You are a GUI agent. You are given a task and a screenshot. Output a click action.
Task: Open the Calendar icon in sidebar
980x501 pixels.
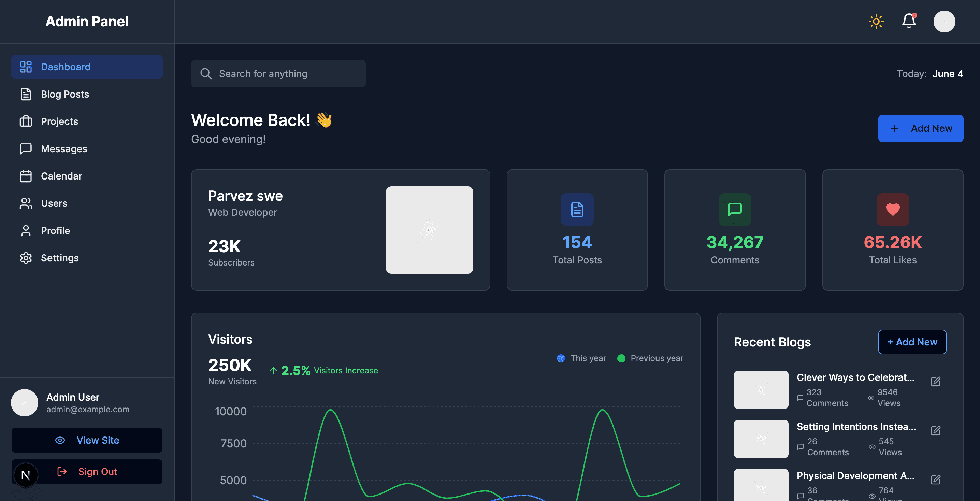coord(26,176)
